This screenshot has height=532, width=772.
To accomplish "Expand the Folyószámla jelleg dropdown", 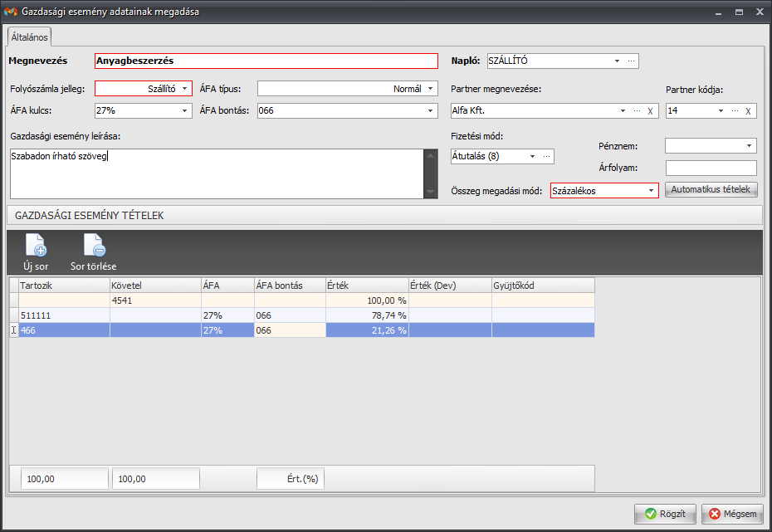I will coord(183,88).
